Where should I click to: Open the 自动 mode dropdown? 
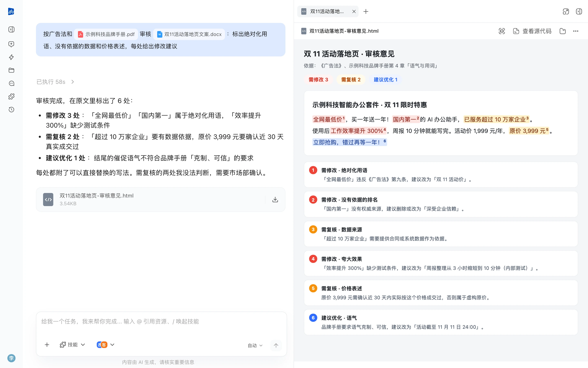255,345
